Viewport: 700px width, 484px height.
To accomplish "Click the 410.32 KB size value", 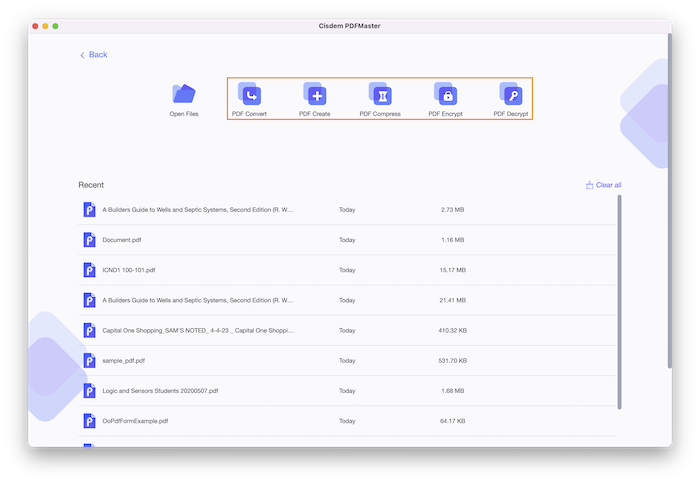I will (x=452, y=330).
